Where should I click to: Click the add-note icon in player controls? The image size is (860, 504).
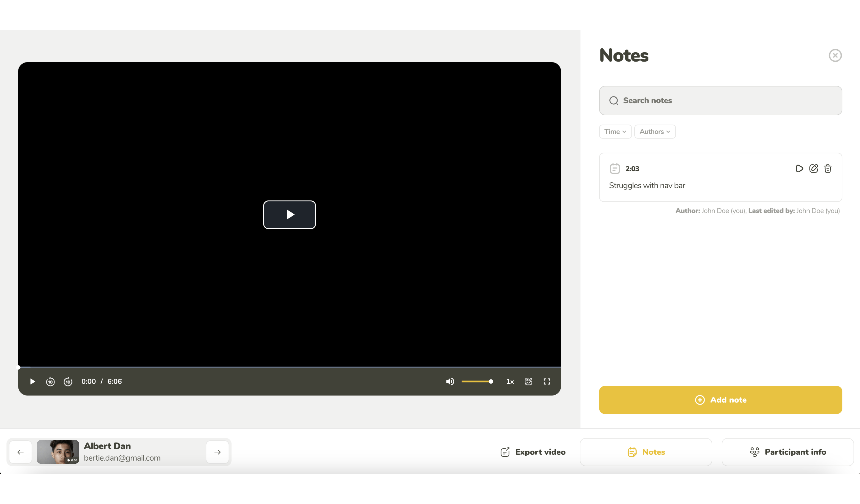click(x=528, y=382)
